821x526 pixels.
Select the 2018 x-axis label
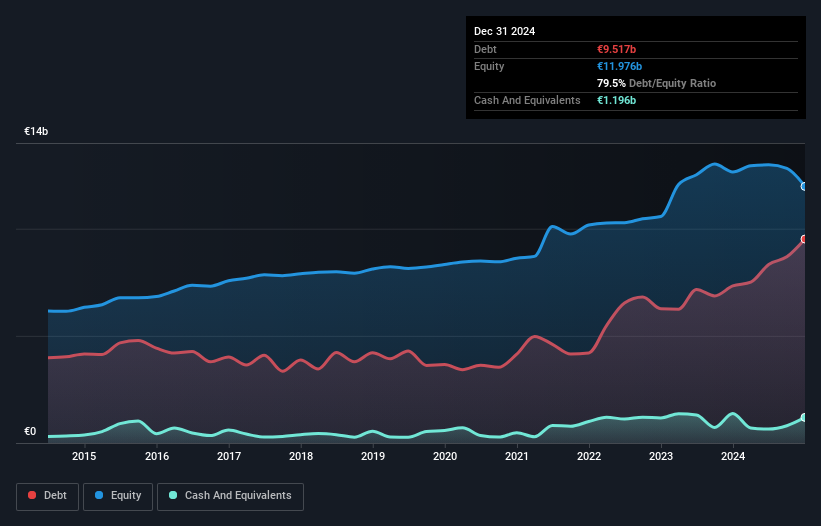click(301, 456)
